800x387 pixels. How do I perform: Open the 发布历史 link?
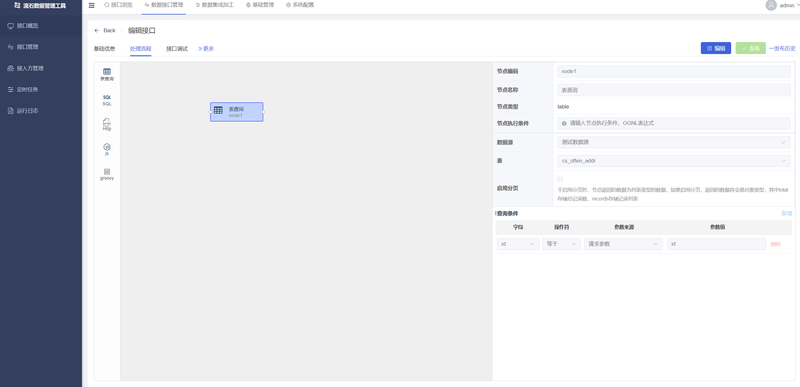[x=783, y=48]
